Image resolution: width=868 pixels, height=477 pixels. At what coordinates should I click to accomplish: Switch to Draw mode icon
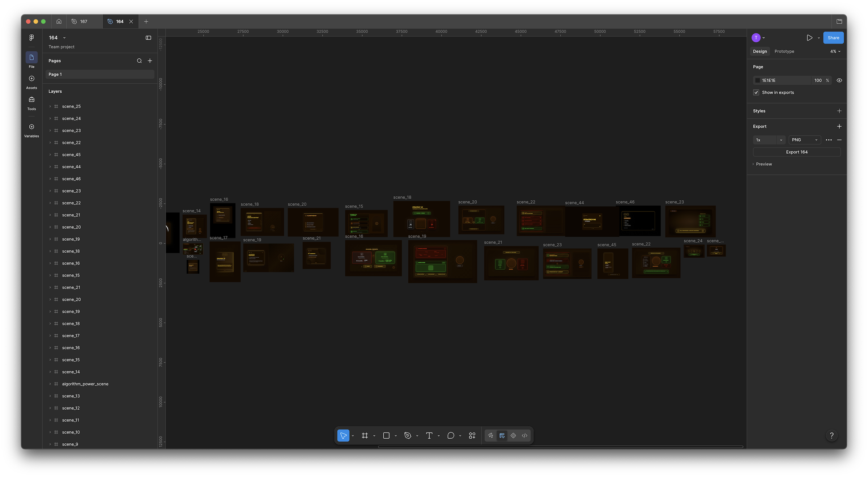coord(490,435)
